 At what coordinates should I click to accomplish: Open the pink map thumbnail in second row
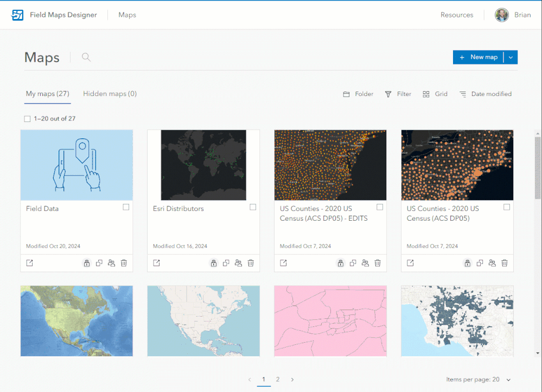pos(330,321)
